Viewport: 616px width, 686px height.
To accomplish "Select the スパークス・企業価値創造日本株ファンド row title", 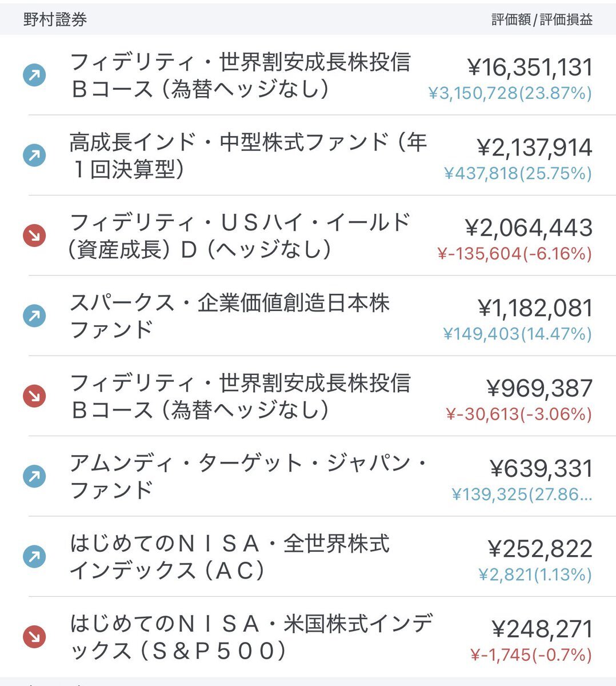I will pyautogui.click(x=229, y=316).
